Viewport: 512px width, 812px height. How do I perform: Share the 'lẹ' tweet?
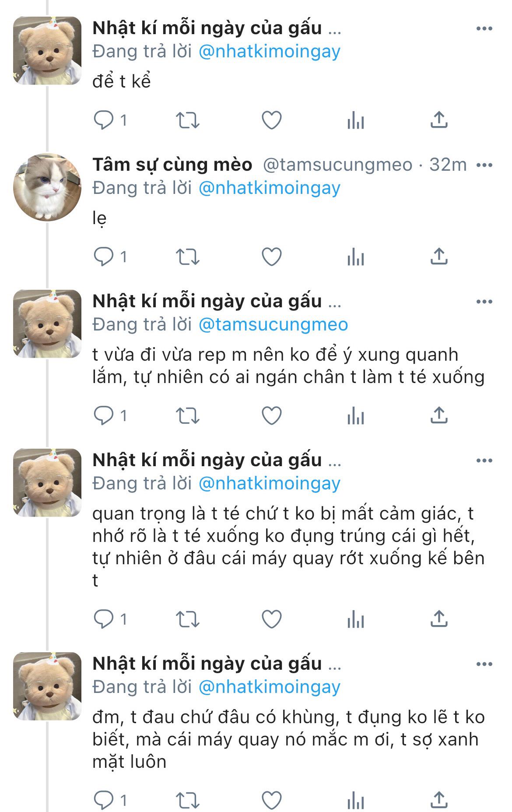coord(439,256)
